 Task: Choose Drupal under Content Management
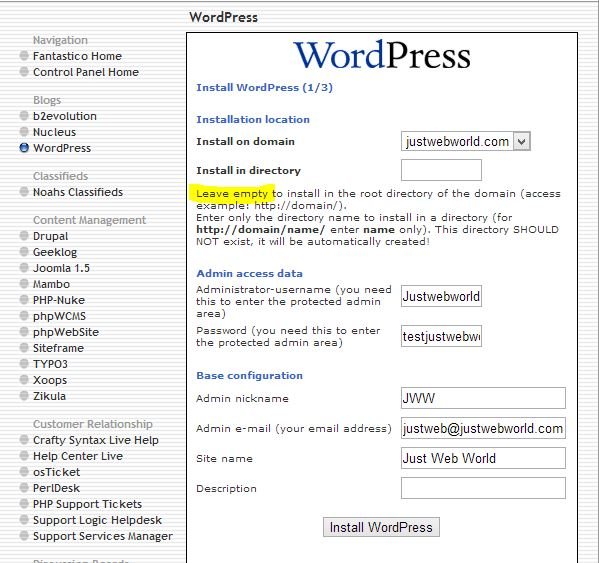(50, 236)
